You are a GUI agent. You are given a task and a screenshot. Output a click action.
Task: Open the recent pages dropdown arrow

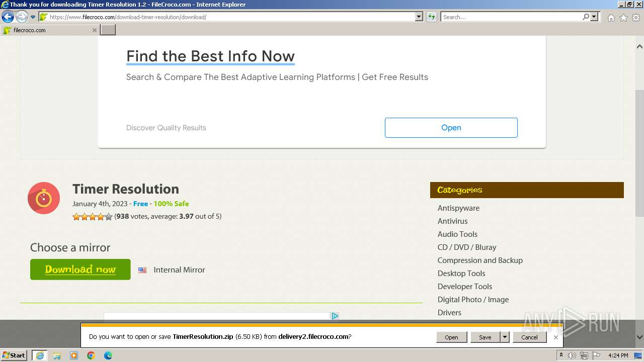pyautogui.click(x=33, y=17)
